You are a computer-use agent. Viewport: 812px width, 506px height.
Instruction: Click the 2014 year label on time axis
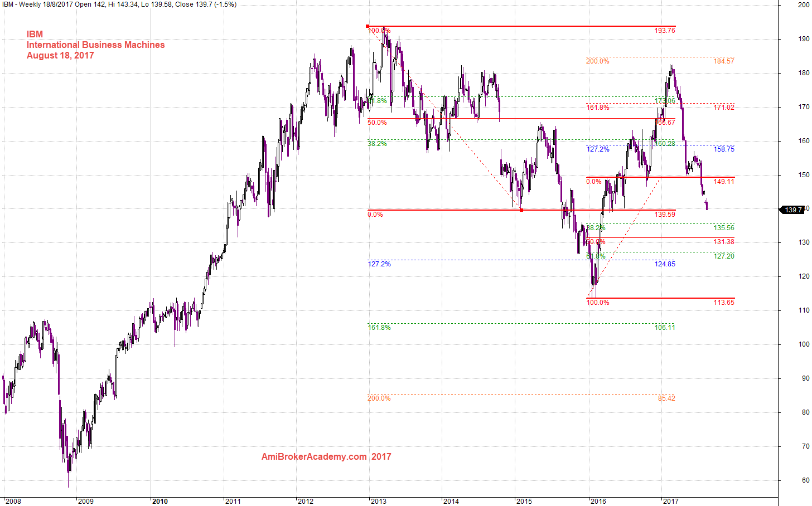coord(451,502)
